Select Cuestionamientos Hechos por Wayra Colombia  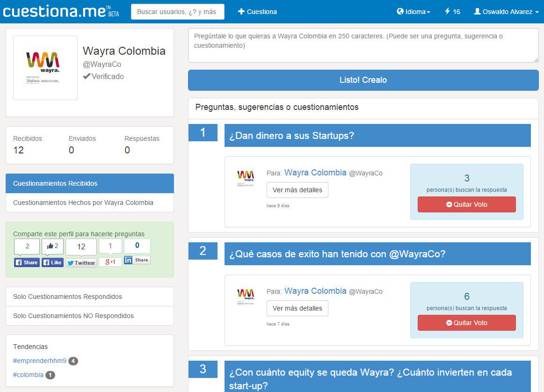pyautogui.click(x=90, y=203)
